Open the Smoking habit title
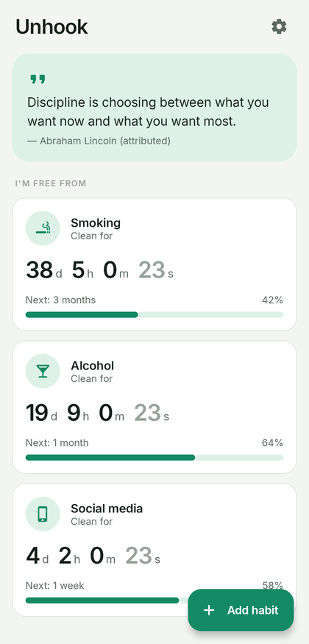 96,223
